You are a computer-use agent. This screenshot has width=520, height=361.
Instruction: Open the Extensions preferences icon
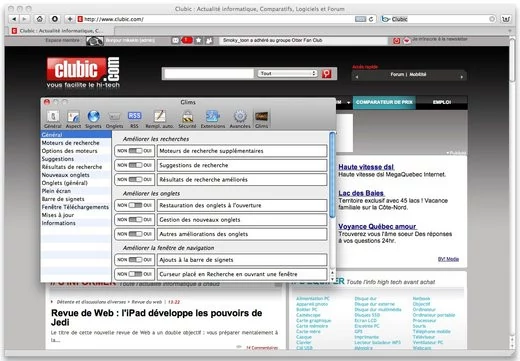pyautogui.click(x=213, y=119)
